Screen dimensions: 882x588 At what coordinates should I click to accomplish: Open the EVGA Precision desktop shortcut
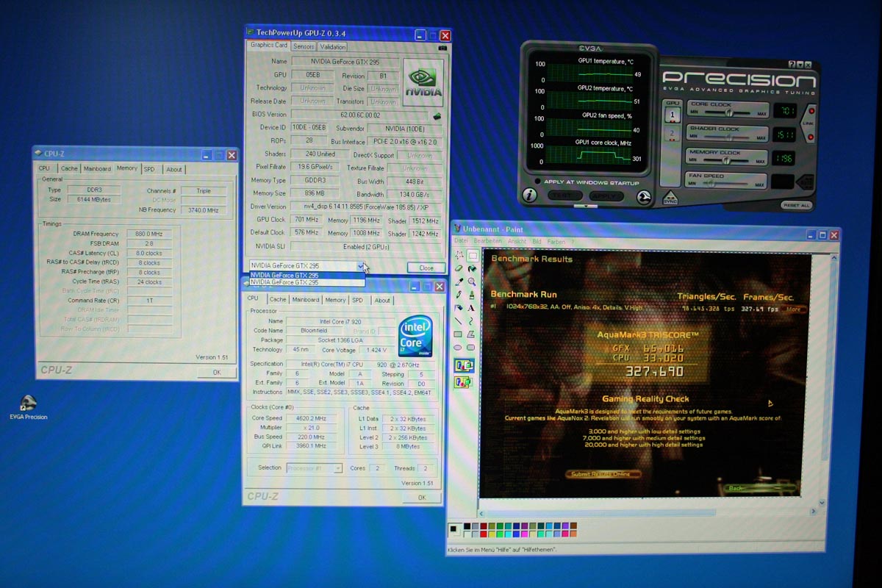point(28,408)
